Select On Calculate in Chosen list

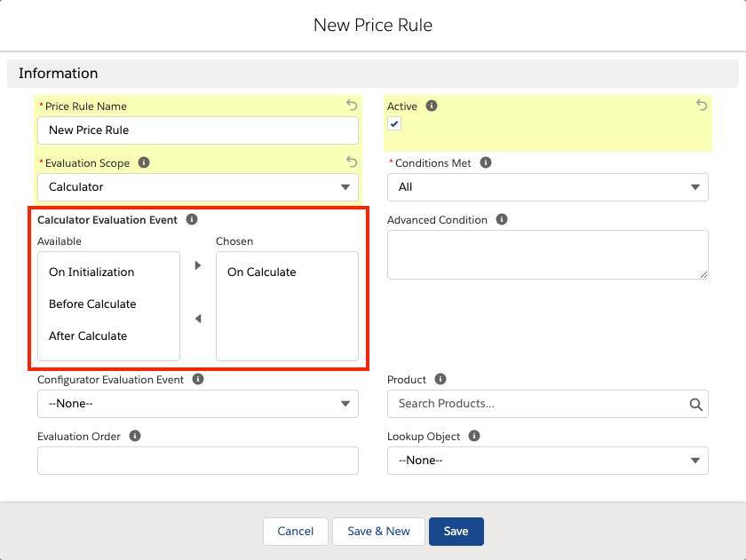[x=287, y=272]
